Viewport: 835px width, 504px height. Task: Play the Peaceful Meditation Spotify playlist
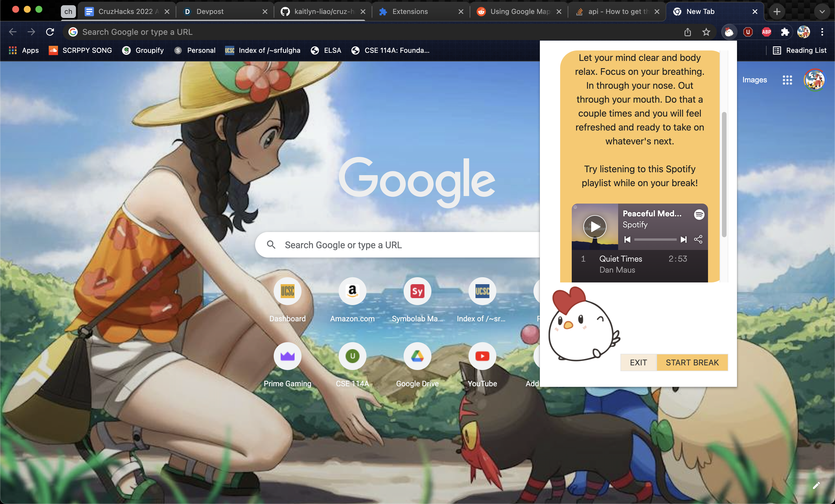click(x=595, y=226)
